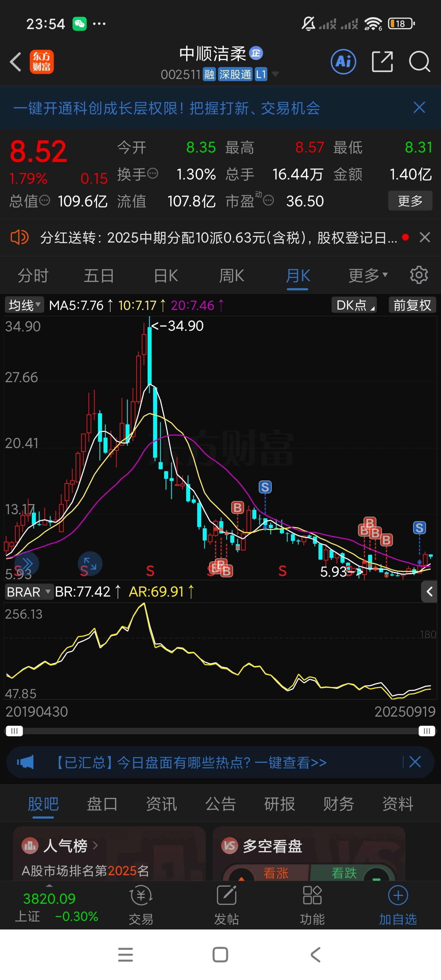Tap the speaker announcement icon
Screen dimensions: 441x980
[x=19, y=237]
